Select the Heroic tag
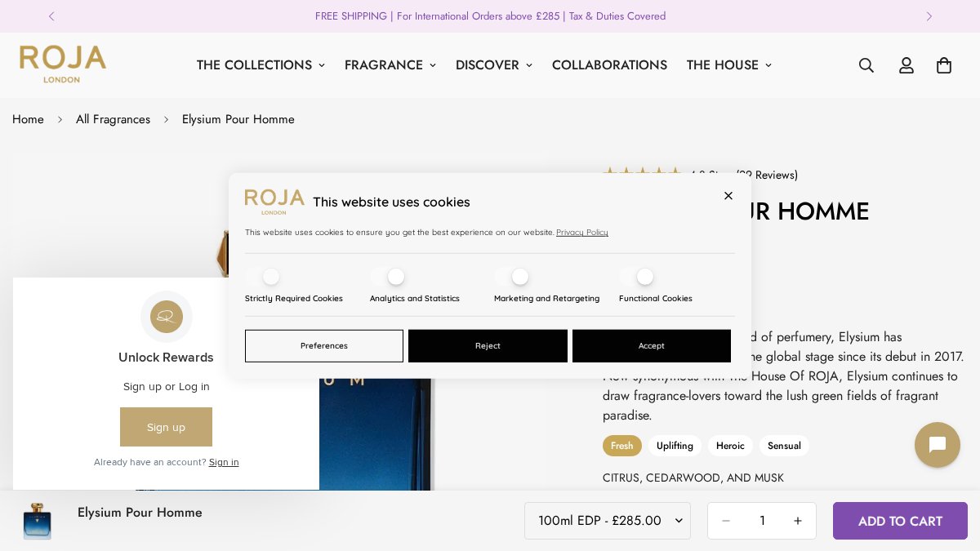980x551 pixels. [x=730, y=446]
